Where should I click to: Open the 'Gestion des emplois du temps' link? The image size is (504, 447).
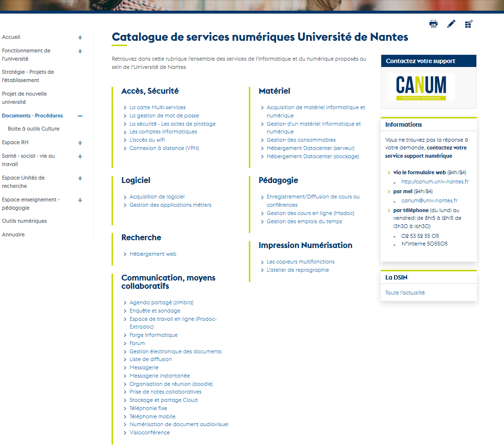coord(305,221)
